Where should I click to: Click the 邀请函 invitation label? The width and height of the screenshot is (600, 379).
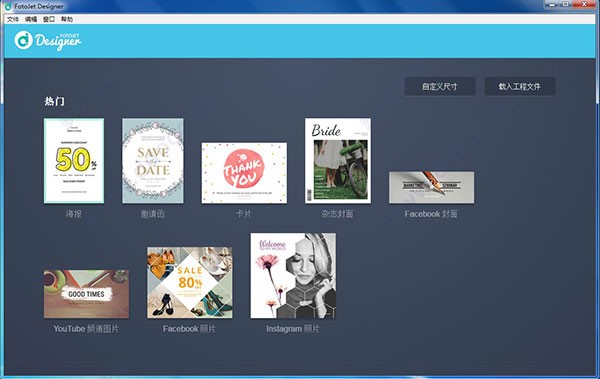coord(153,214)
